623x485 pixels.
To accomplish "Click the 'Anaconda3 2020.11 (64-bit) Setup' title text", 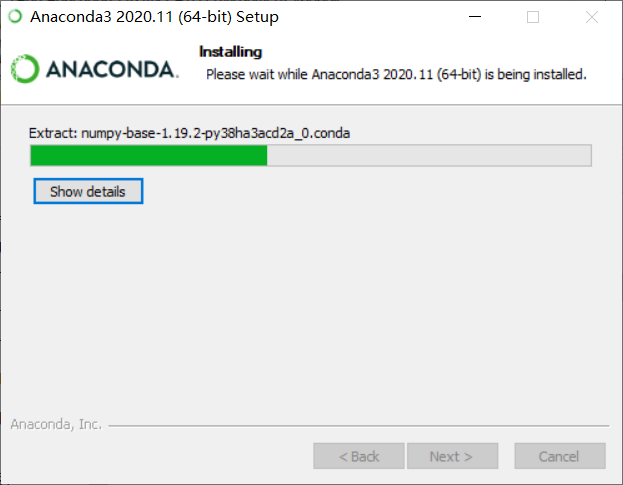I will point(155,17).
